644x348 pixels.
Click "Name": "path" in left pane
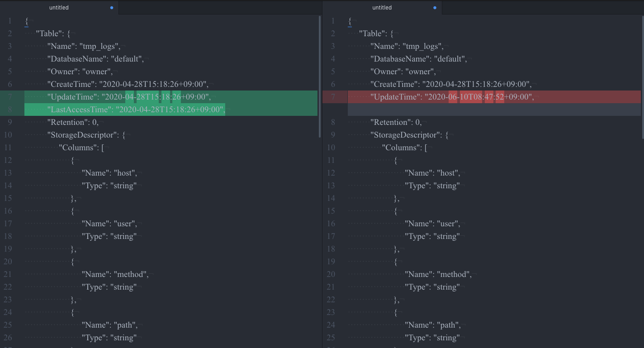[109, 325]
